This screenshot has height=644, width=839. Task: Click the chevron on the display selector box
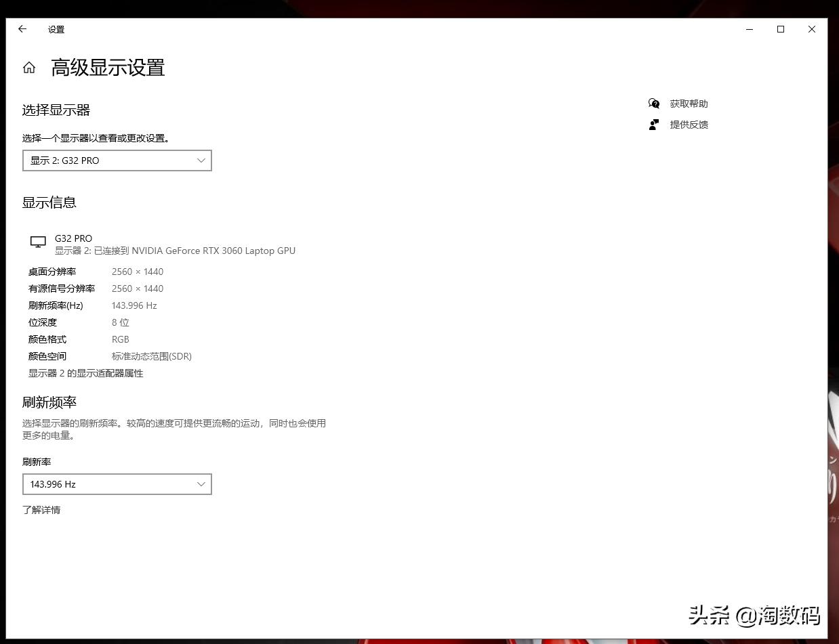click(201, 160)
